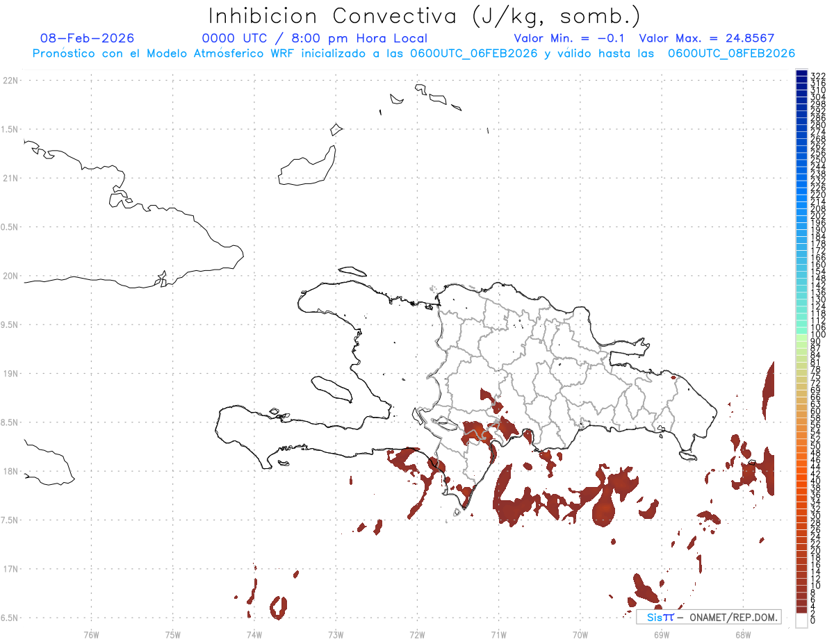Viewport: 834px width, 644px height.
Task: Click the '68W' longitude label
Action: 742,634
